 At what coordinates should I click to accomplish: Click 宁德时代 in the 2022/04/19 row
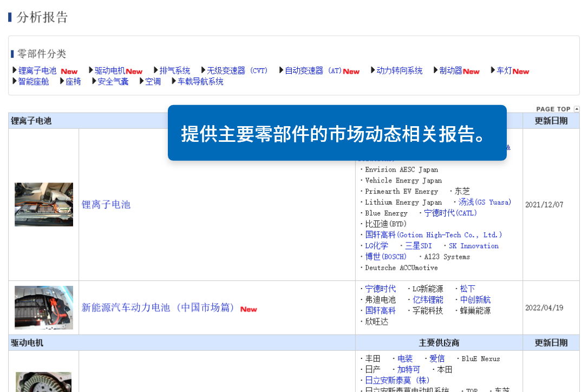coord(380,289)
